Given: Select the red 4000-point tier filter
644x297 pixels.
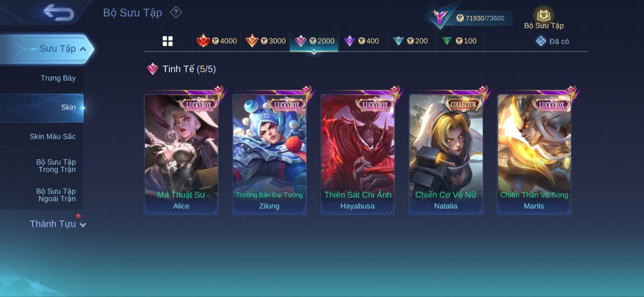Looking at the screenshot, I should (x=217, y=41).
